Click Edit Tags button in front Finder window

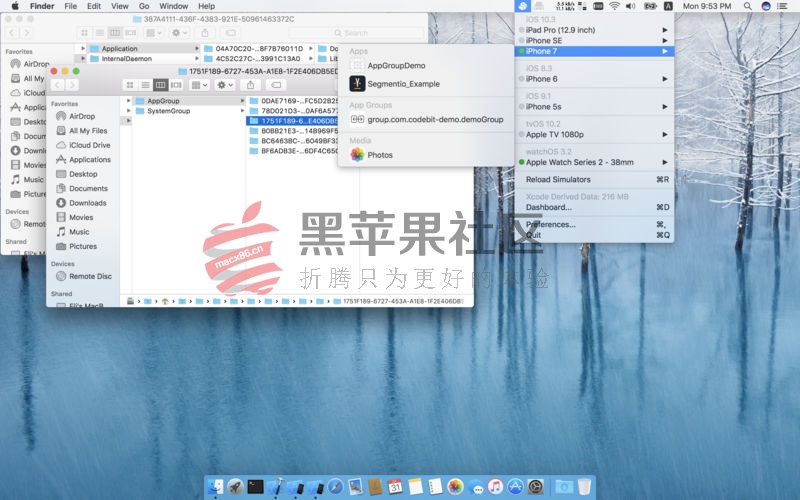pos(276,85)
